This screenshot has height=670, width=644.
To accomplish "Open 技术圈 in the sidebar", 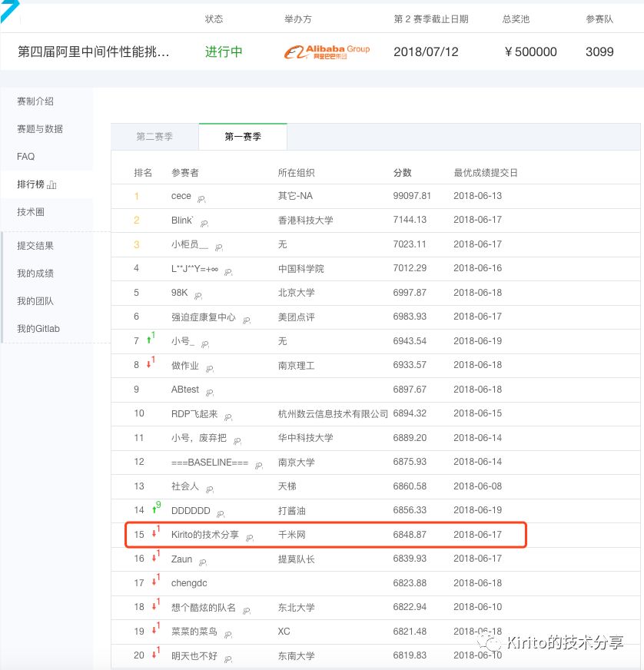I will coord(31,212).
